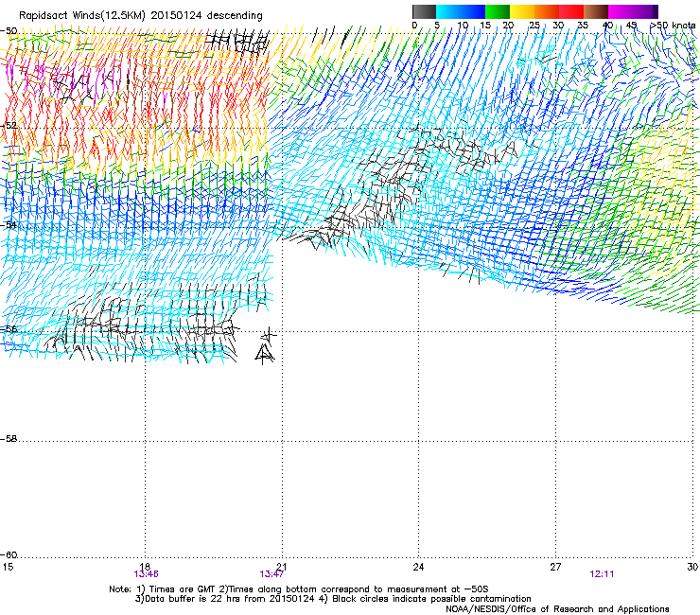Click the purple time label '12:11'
Screen dimensions: 700x615
[x=602, y=574]
